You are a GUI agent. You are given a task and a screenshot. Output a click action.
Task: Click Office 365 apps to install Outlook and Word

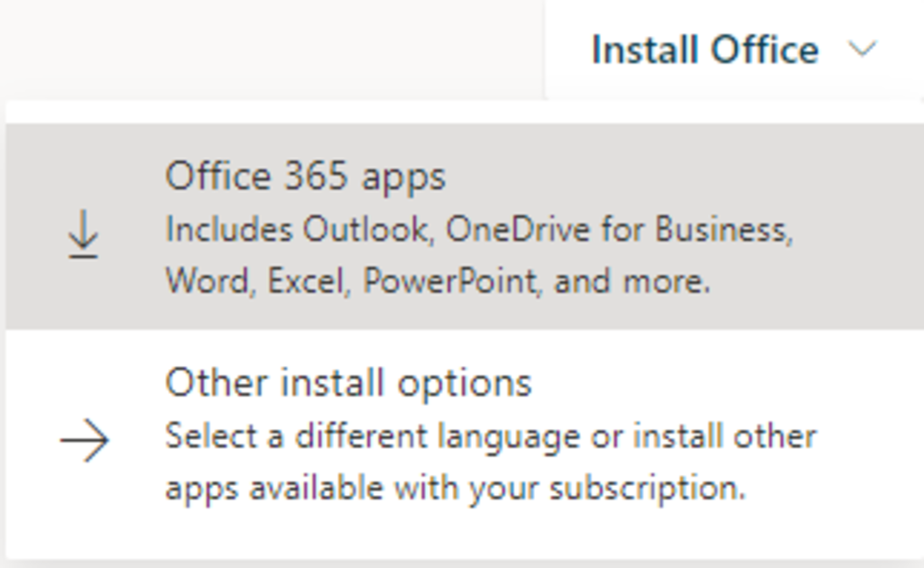307,176
